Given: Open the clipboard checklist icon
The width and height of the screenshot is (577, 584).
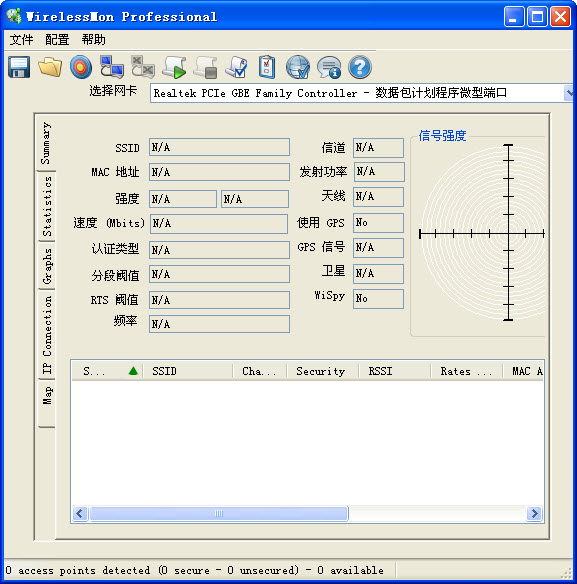Looking at the screenshot, I should coord(267,67).
